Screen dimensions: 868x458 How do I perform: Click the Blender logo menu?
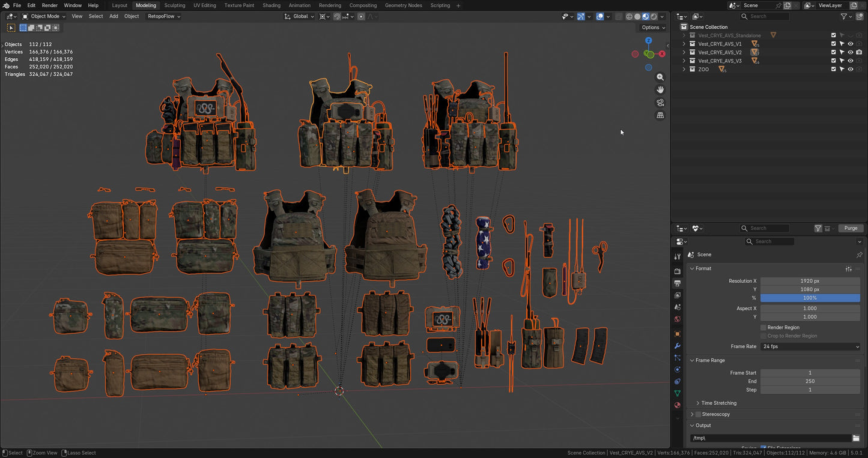6,5
